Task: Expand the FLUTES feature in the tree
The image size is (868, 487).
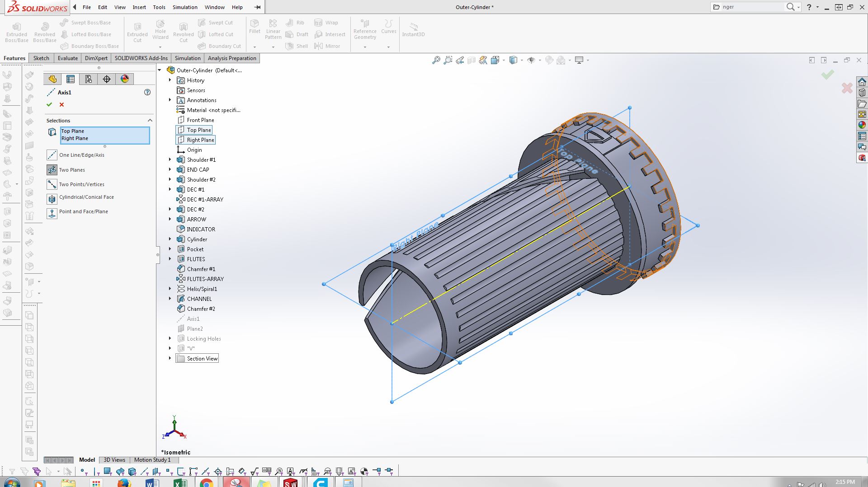Action: click(x=170, y=259)
